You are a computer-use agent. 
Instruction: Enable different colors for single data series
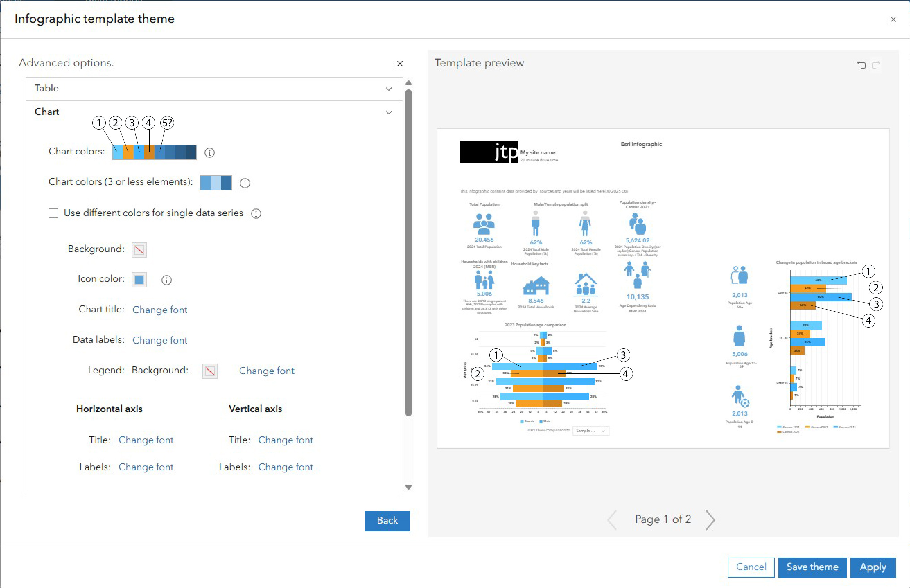click(53, 213)
